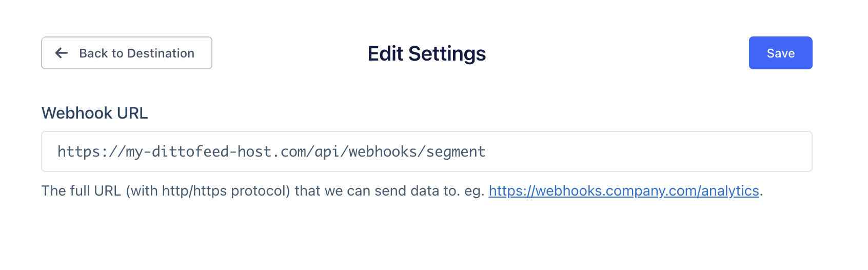The height and width of the screenshot is (270, 868).
Task: Place cursor at 'https://' in the webhook field
Action: (91, 151)
